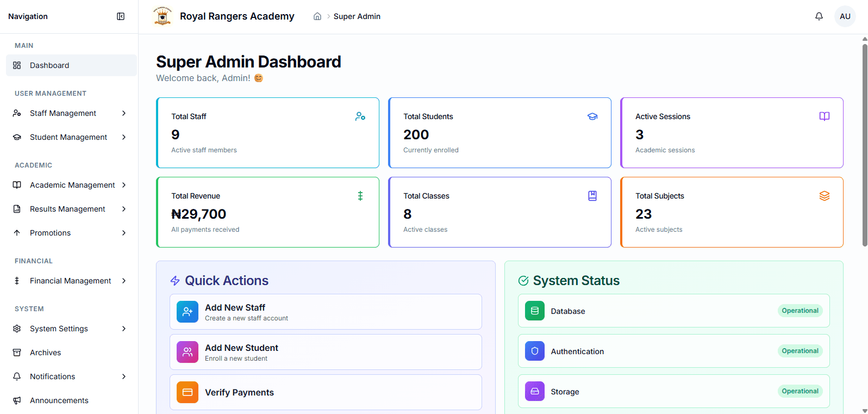
Task: Click the Royal Rangers Academy logo
Action: [163, 16]
